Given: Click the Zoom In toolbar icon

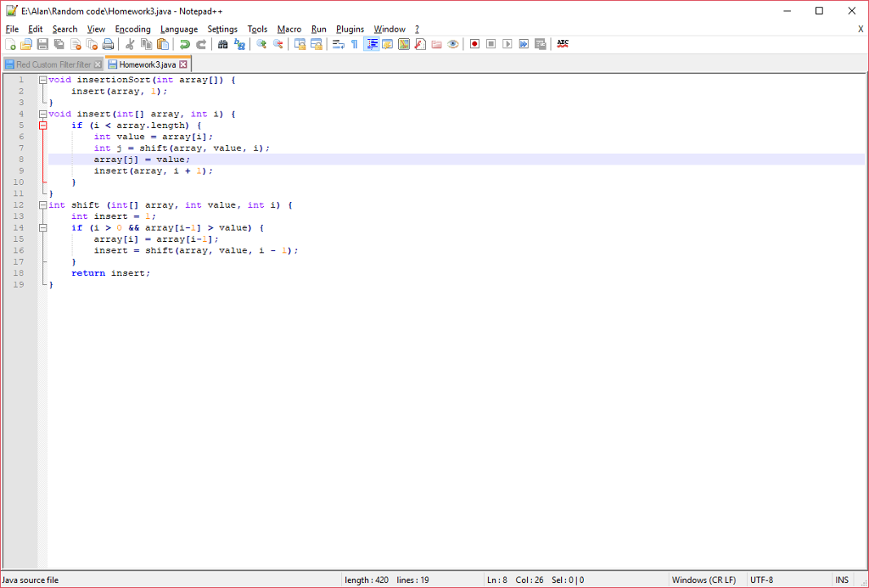Looking at the screenshot, I should pos(262,43).
